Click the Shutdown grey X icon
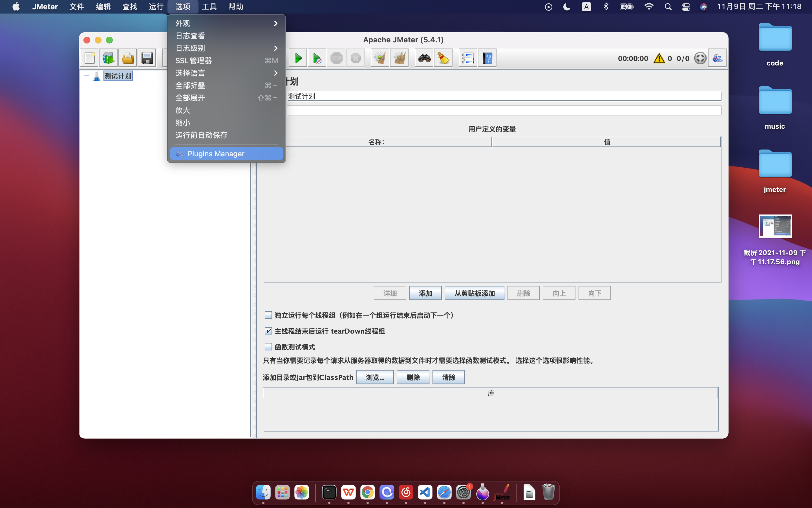The width and height of the screenshot is (812, 508). point(355,58)
